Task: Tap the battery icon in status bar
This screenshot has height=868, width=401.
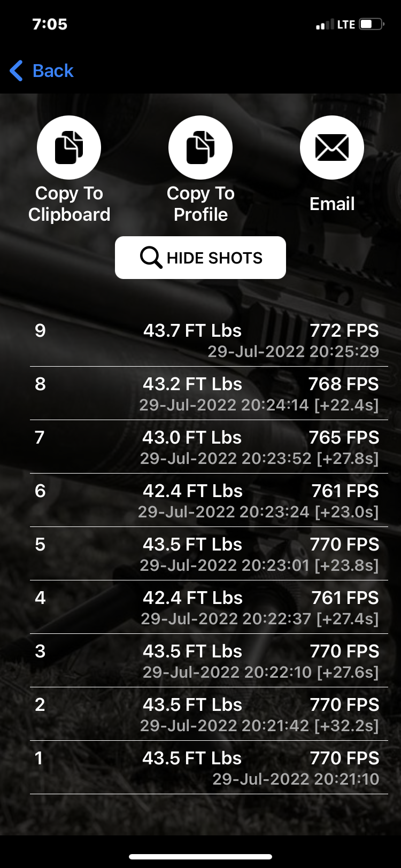Action: 372,24
